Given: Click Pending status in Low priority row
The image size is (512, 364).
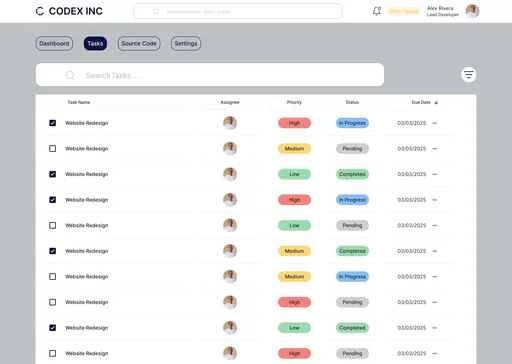Looking at the screenshot, I should pyautogui.click(x=352, y=225).
